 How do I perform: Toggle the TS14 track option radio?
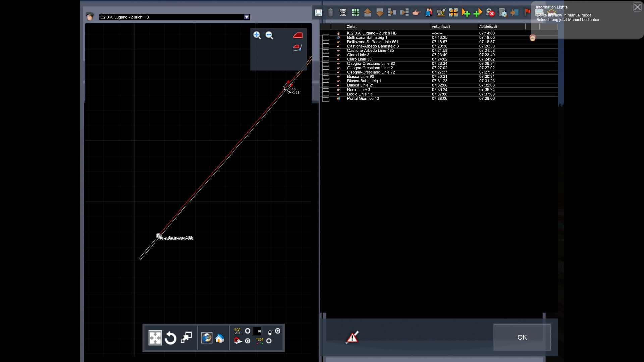click(269, 341)
